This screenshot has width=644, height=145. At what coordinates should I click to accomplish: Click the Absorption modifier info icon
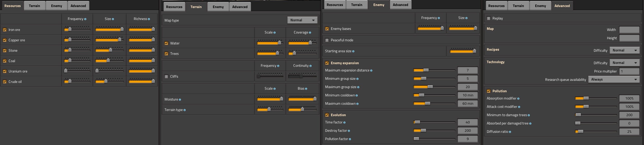(x=518, y=98)
